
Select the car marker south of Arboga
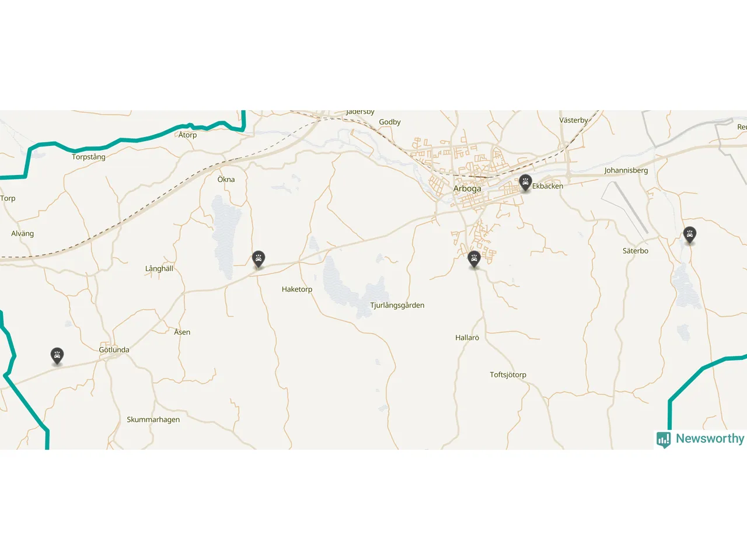(474, 259)
